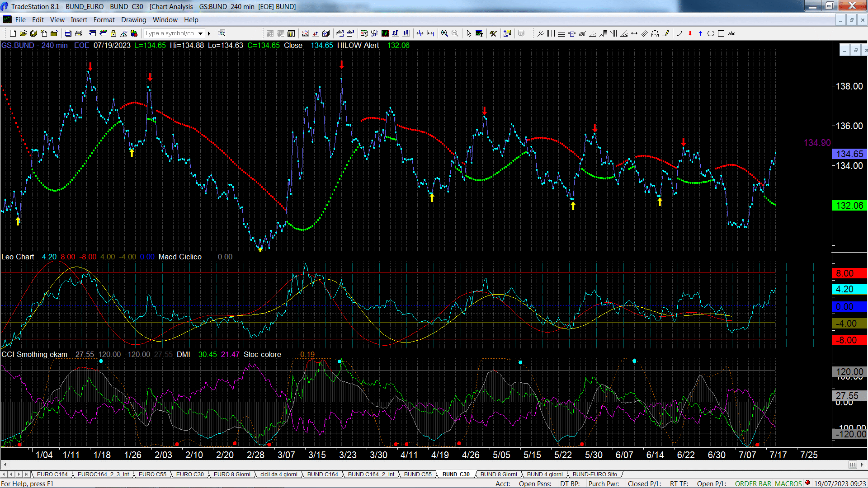Click the Print icon in the toolbar
Viewport: 868px width, 488px height.
tap(79, 33)
